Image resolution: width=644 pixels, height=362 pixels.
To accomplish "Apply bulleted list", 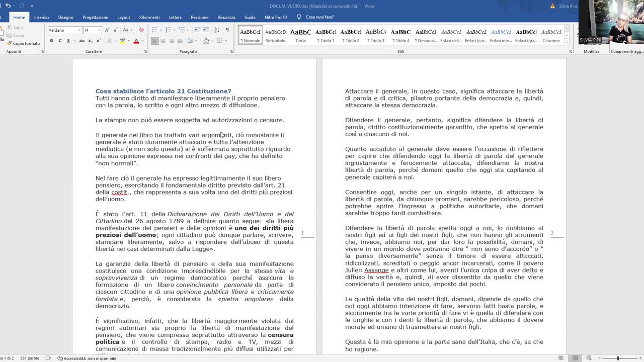I will (154, 30).
